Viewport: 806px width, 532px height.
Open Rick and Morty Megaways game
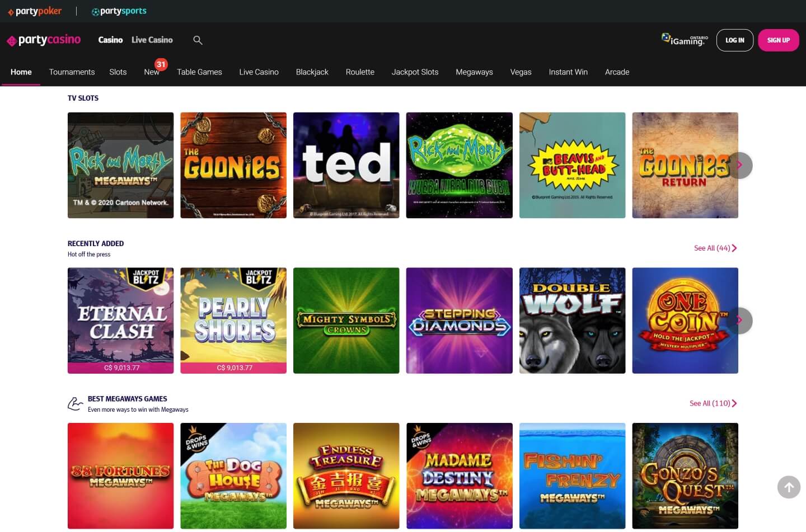click(x=121, y=165)
